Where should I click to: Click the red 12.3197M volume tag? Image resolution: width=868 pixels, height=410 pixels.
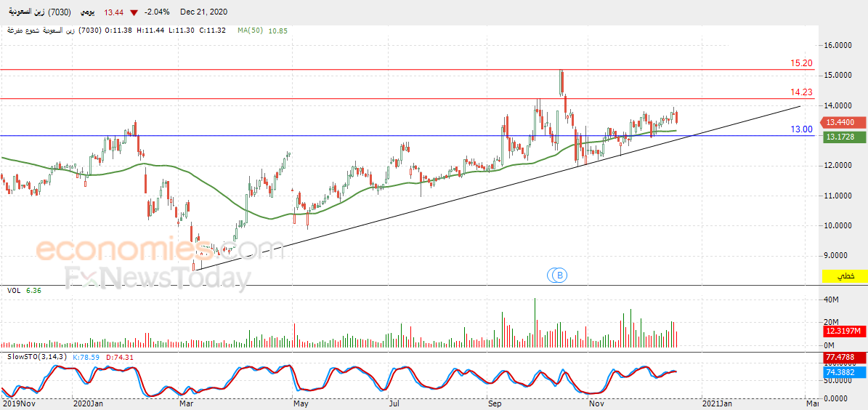(x=842, y=331)
